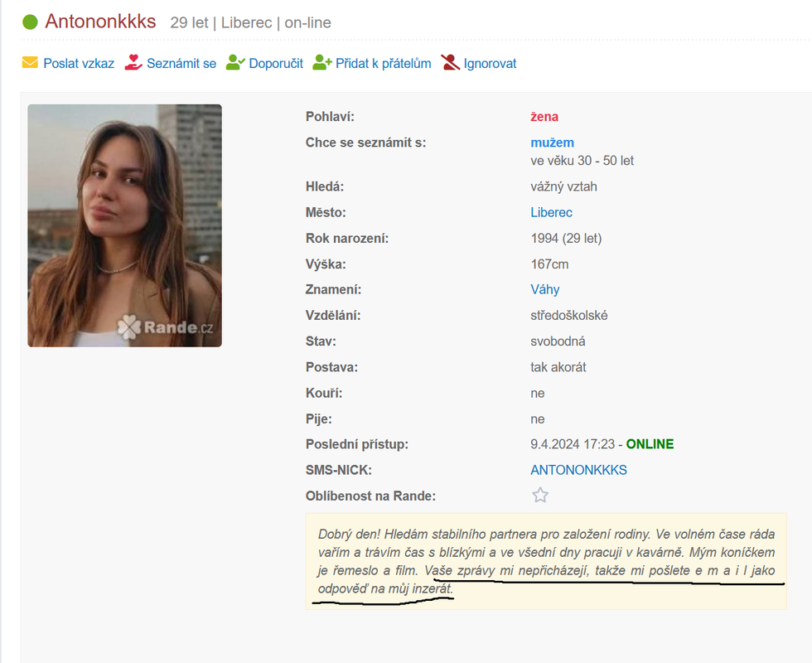Click the ANTONONKKKS SMS-NICK link
The height and width of the screenshot is (663, 812).
click(578, 470)
